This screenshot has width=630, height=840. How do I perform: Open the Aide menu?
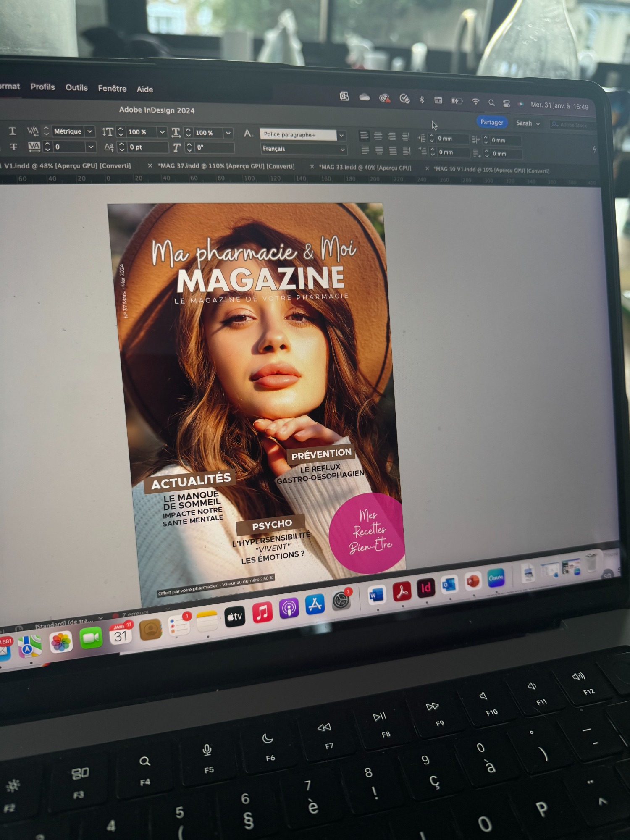tap(144, 89)
